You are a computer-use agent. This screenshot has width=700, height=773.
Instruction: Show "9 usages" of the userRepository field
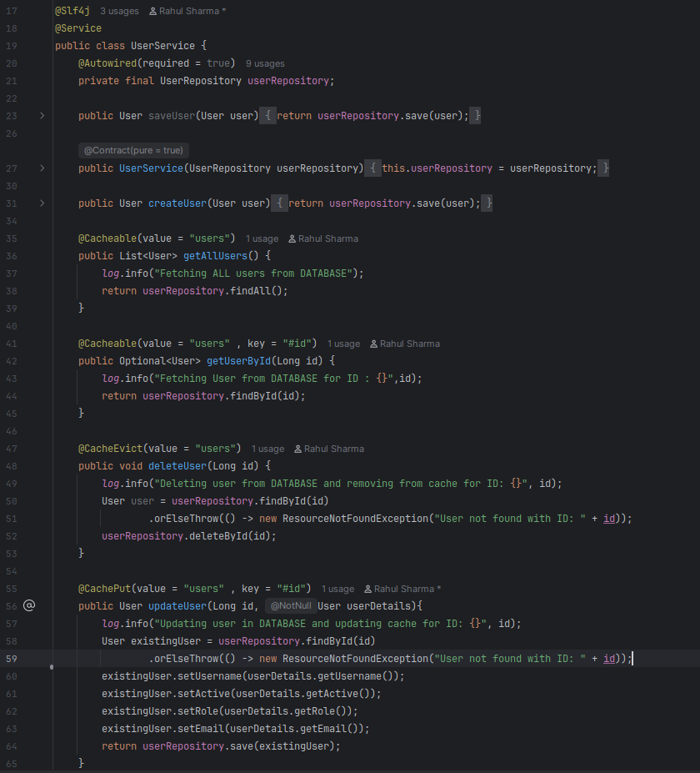(264, 63)
